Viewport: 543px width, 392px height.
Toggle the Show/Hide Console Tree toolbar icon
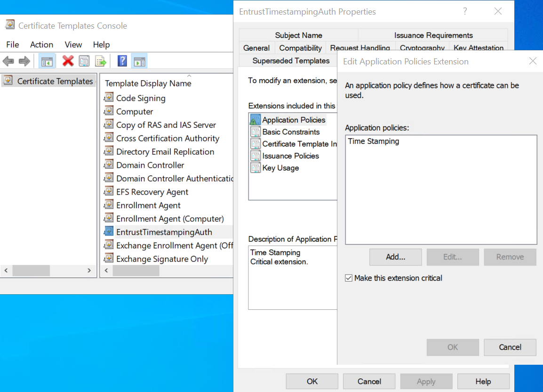(47, 62)
